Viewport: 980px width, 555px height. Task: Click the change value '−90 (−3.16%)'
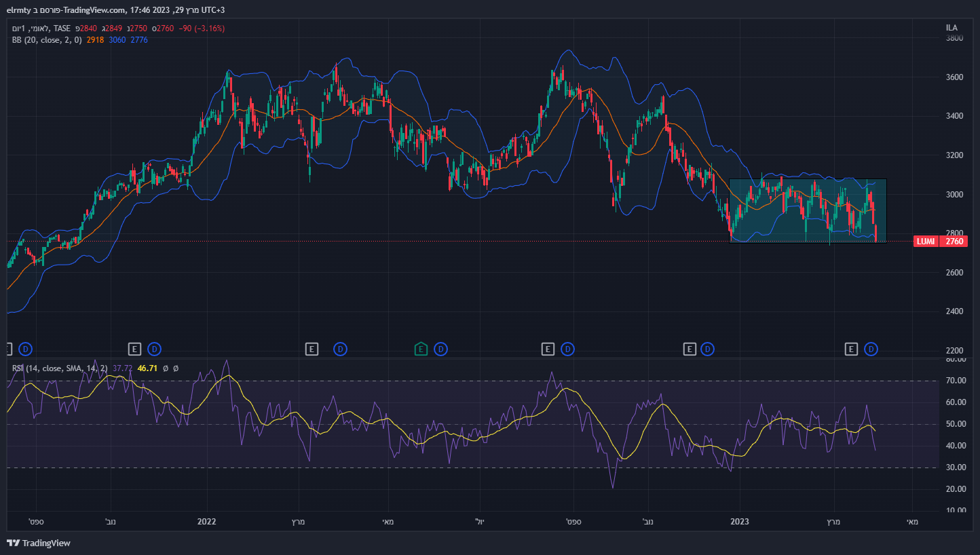202,28
